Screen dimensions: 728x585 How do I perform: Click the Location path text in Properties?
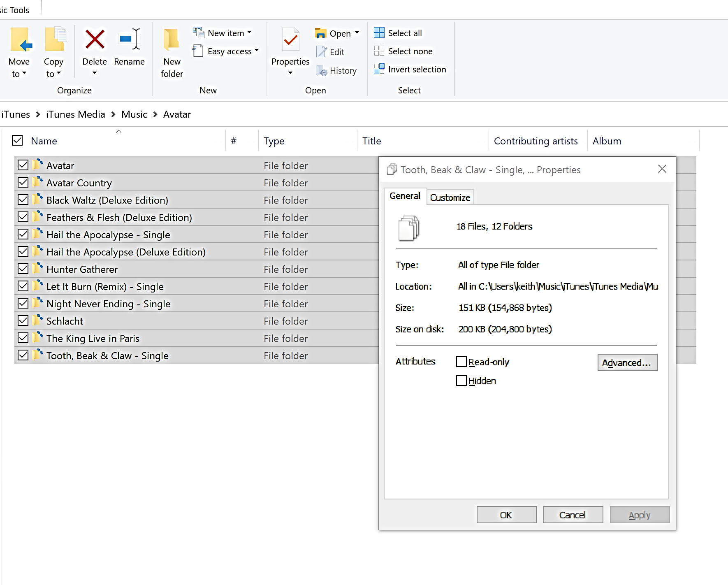tap(558, 286)
